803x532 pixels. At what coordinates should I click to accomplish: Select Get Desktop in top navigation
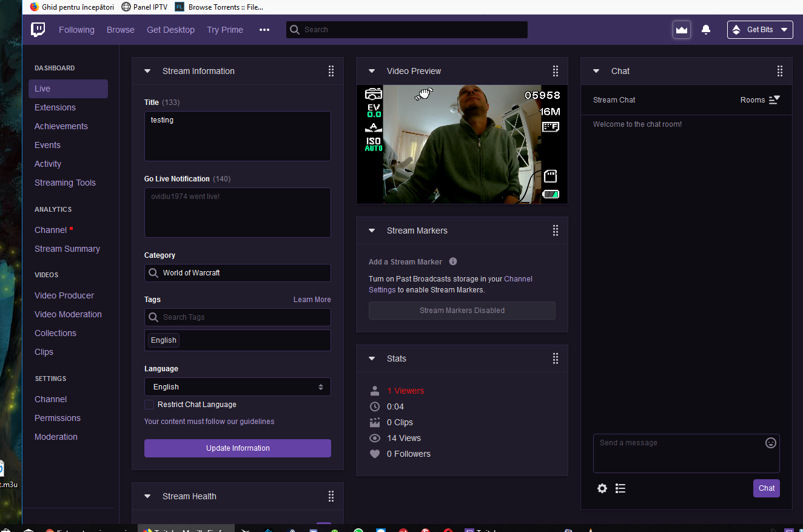[170, 30]
